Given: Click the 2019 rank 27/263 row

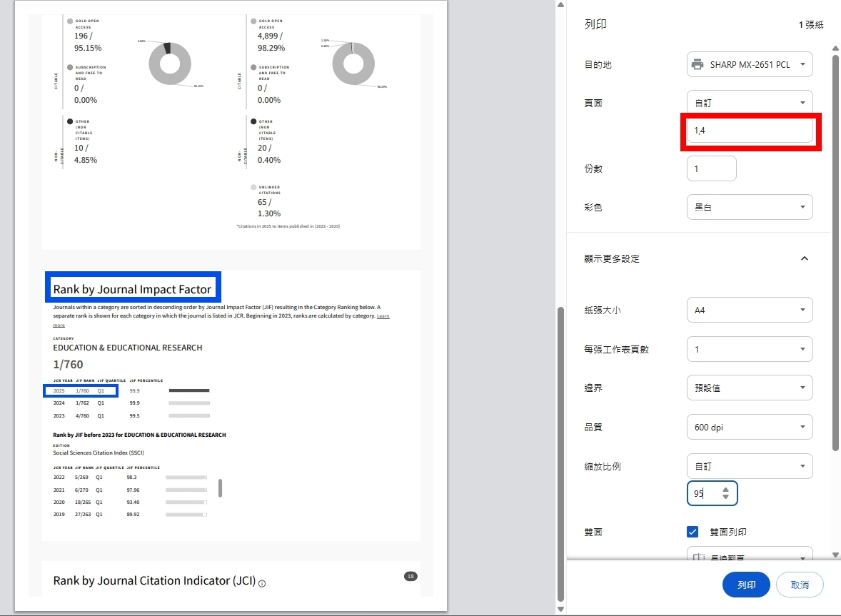Looking at the screenshot, I should pyautogui.click(x=130, y=514).
